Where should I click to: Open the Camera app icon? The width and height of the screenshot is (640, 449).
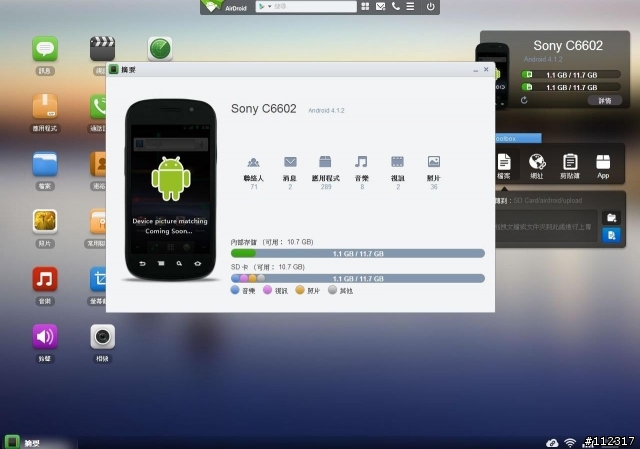click(102, 336)
